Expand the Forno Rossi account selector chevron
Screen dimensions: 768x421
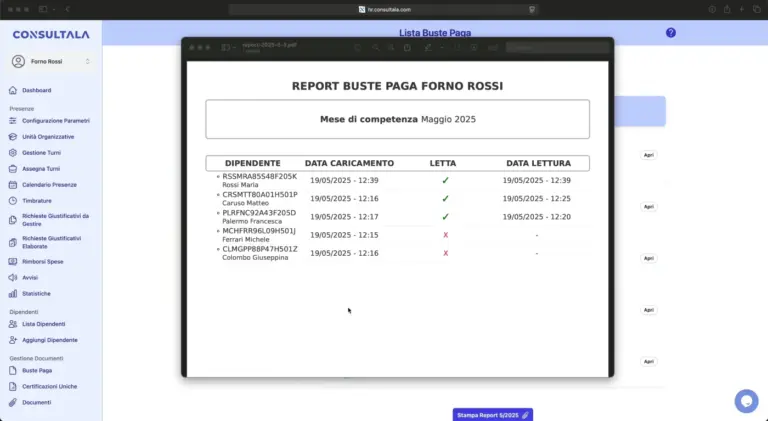[88, 62]
